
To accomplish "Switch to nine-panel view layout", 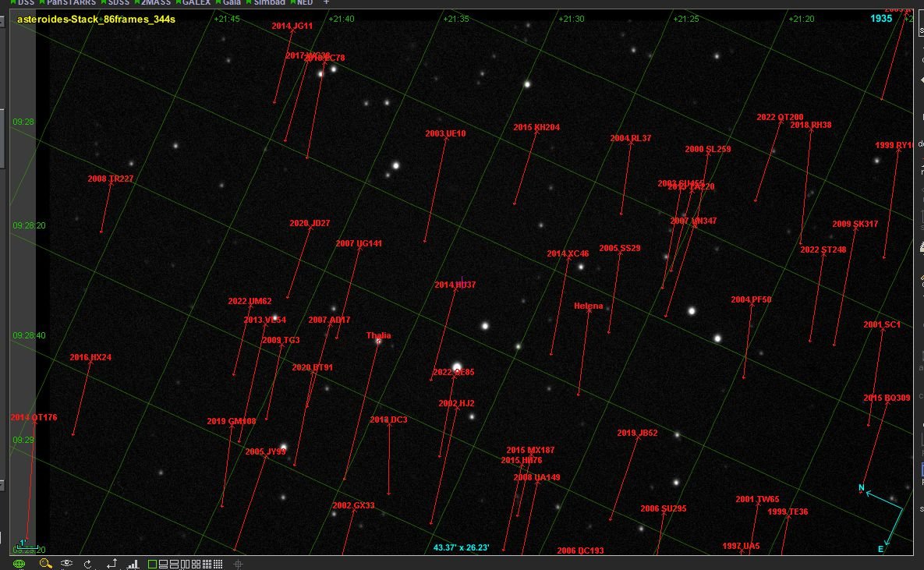I will (207, 564).
